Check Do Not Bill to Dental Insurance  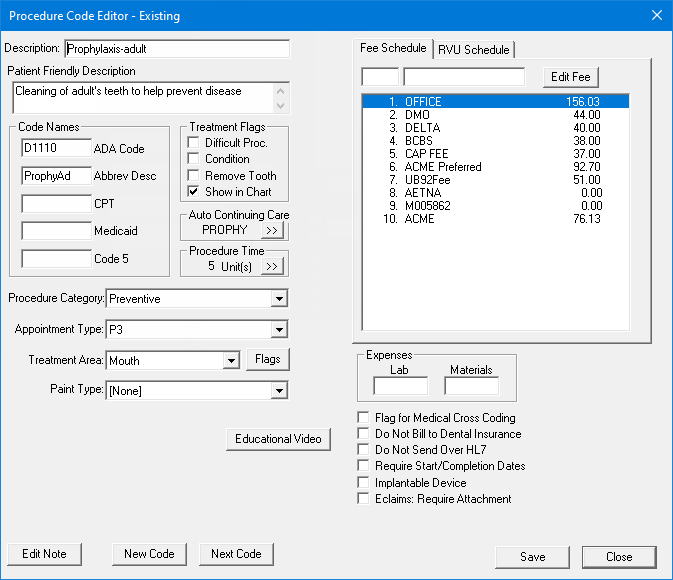coord(364,434)
